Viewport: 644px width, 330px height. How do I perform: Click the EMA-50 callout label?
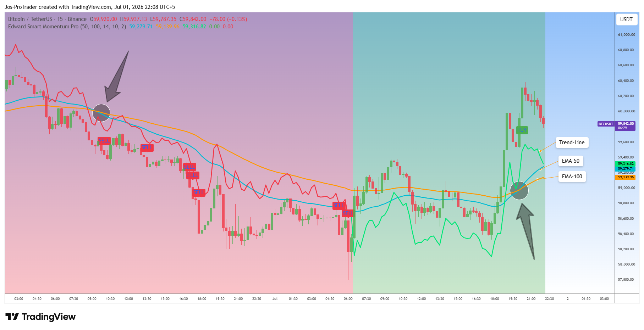571,161
